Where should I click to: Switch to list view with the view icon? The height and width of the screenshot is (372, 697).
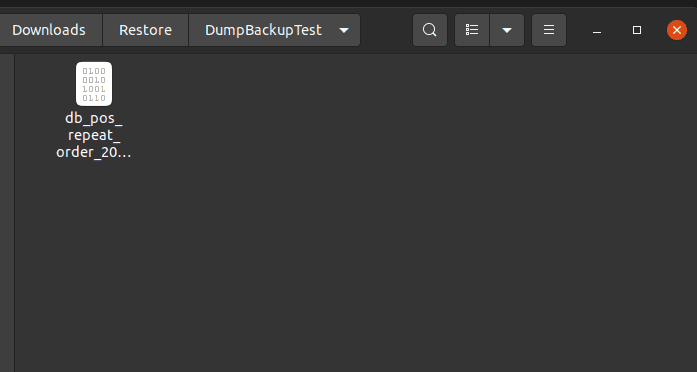click(x=472, y=30)
